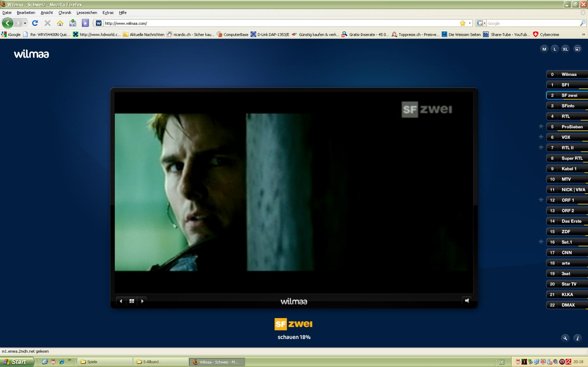Screen dimensions: 588x367
Task: Open the search engine selector dropdown
Action: tap(481, 23)
